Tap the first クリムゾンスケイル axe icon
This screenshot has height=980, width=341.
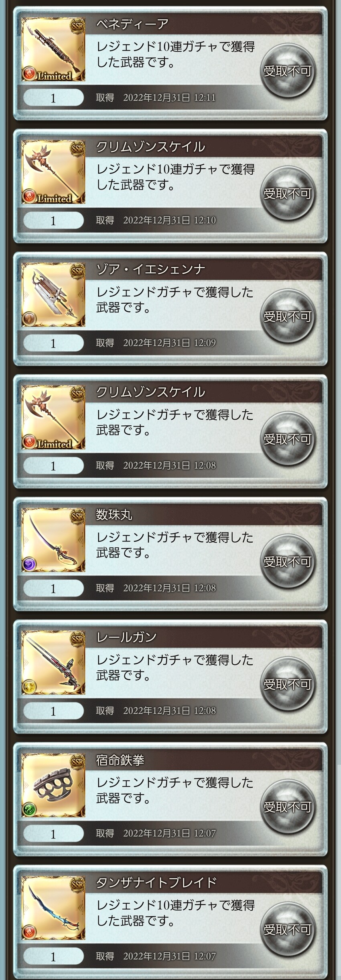(x=53, y=172)
